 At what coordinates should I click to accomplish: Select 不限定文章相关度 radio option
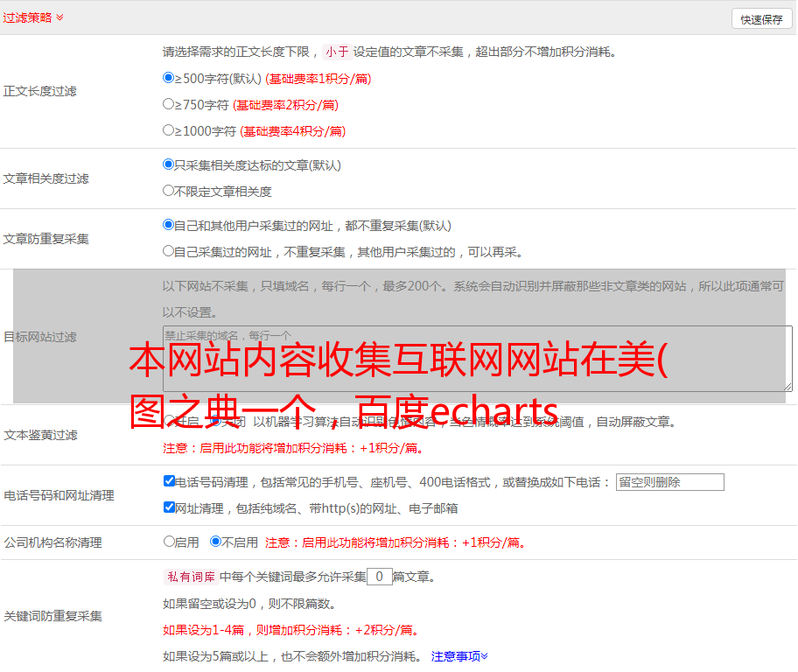click(x=168, y=191)
